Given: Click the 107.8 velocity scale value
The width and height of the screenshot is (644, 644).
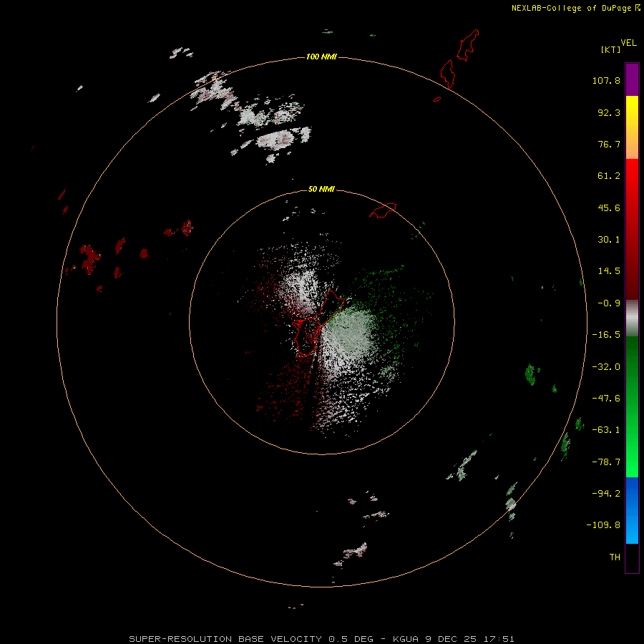Looking at the screenshot, I should (x=606, y=80).
